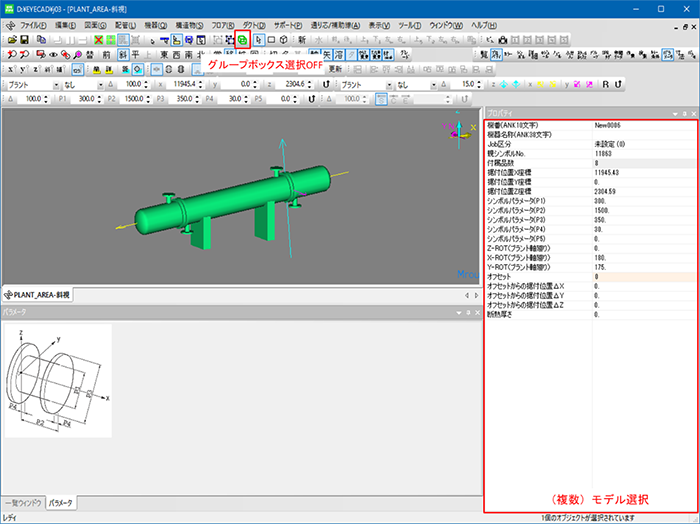Click the R reset button in offset toolbar
The image size is (700, 524).
[x=605, y=85]
